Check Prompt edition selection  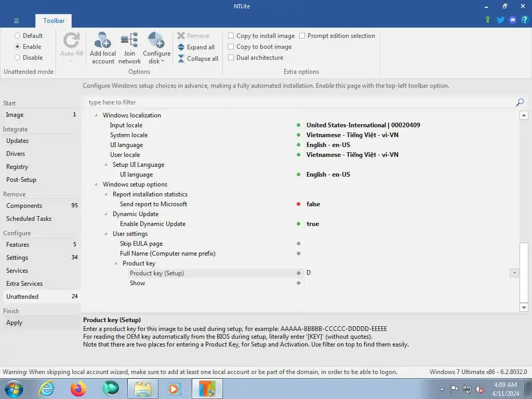(302, 36)
